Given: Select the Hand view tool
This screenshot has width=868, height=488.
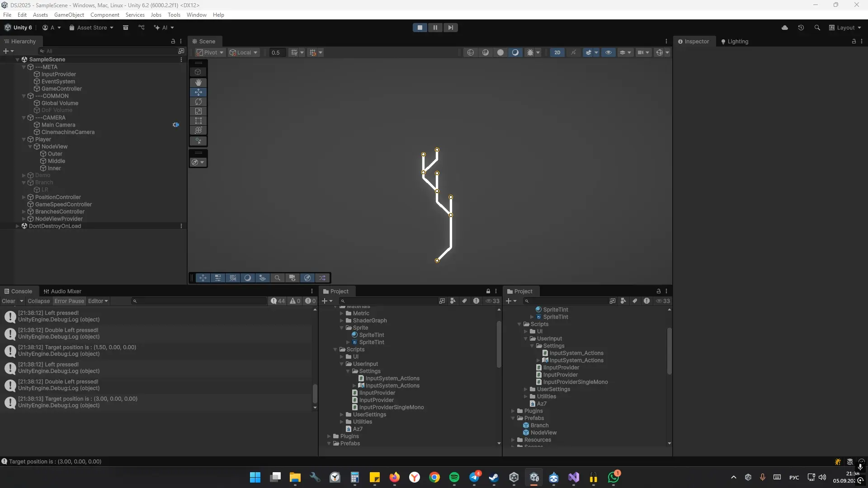Looking at the screenshot, I should pos(199,83).
